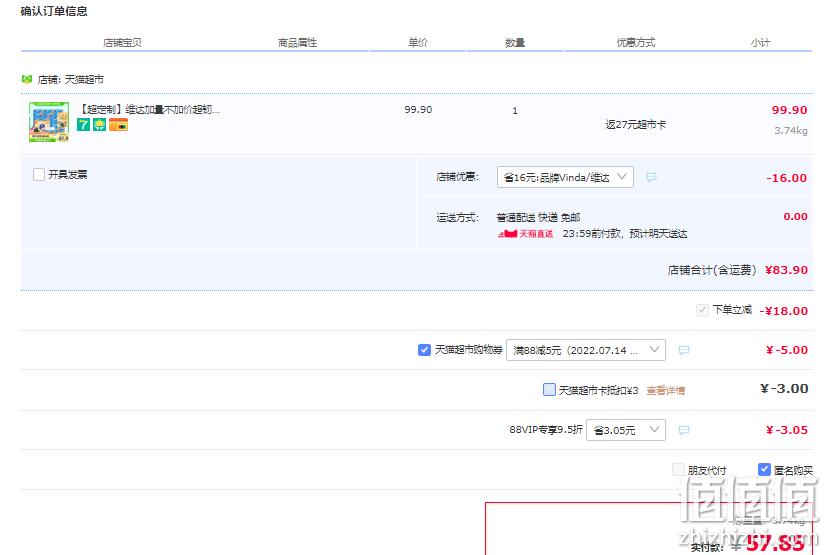Tick the 开具发票 invoice checkbox
The image size is (828, 555).
[x=39, y=174]
